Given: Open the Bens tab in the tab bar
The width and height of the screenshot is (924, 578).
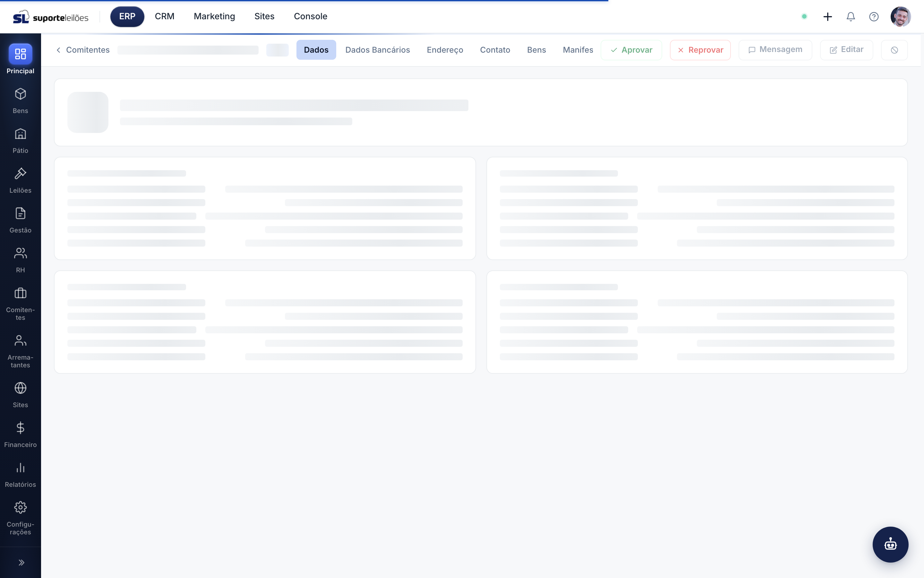Looking at the screenshot, I should (x=536, y=50).
